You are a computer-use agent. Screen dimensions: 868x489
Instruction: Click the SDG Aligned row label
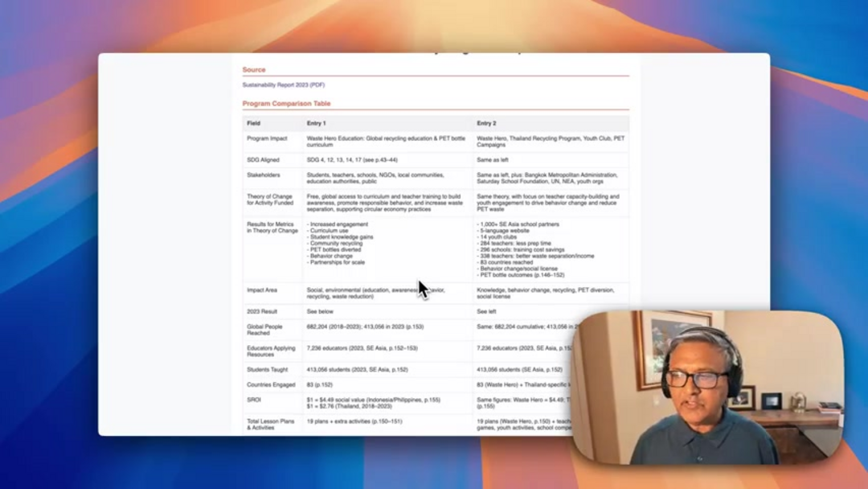click(x=263, y=160)
